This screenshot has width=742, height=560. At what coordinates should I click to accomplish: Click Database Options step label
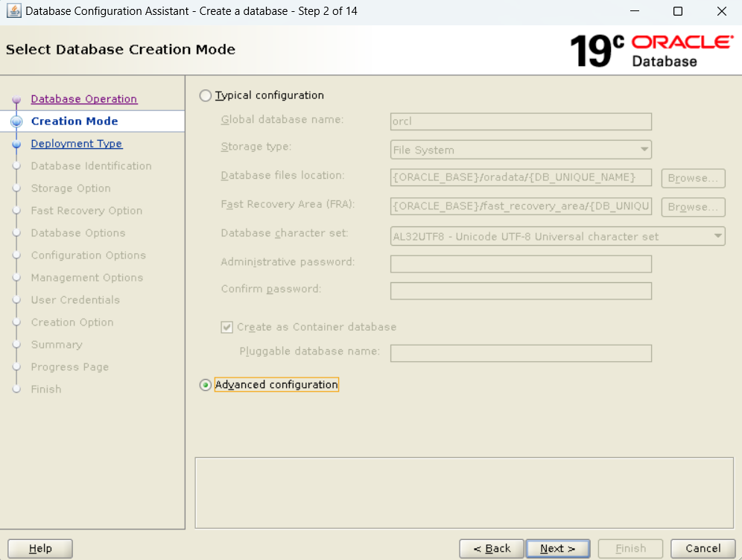click(78, 232)
